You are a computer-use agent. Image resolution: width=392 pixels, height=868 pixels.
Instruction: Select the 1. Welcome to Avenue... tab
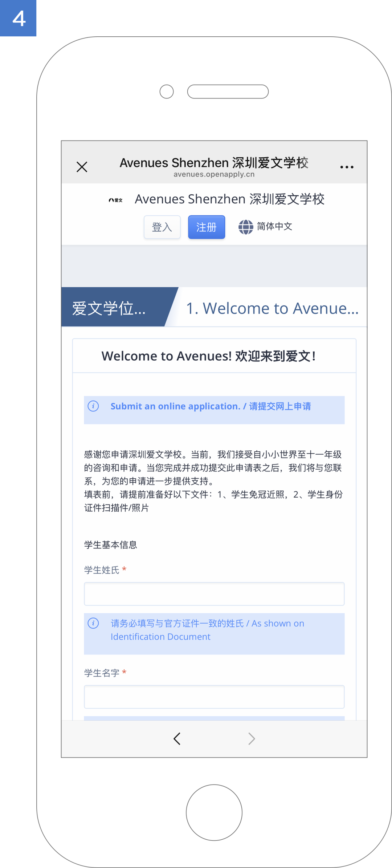pyautogui.click(x=272, y=308)
